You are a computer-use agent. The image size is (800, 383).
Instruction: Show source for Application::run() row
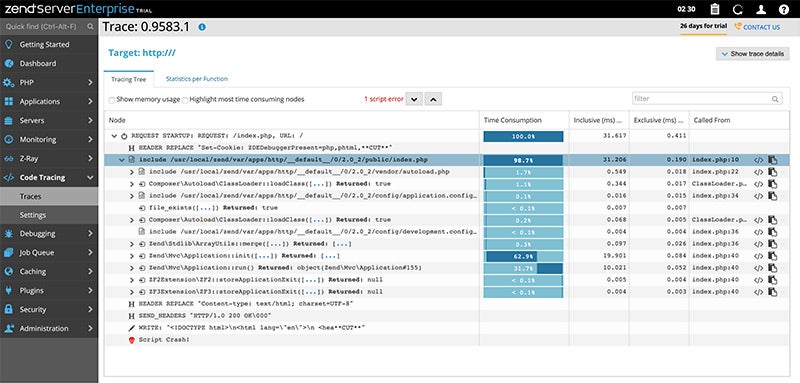click(759, 268)
